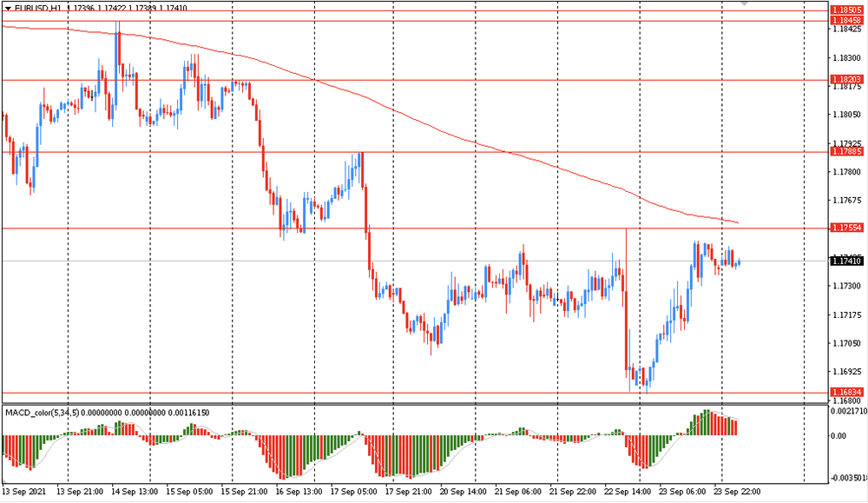This screenshot has height=503, width=868.
Task: Select the 1.18458 red price level label
Action: pyautogui.click(x=847, y=21)
